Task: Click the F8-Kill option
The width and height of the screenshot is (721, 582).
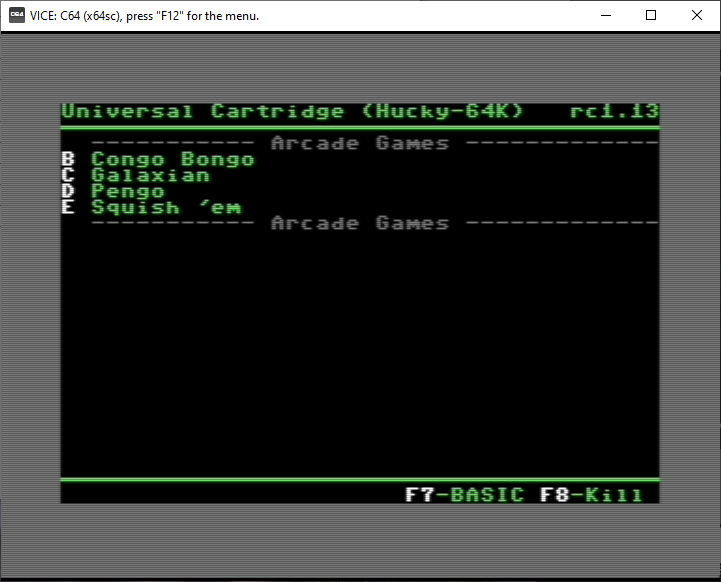Action: (591, 495)
